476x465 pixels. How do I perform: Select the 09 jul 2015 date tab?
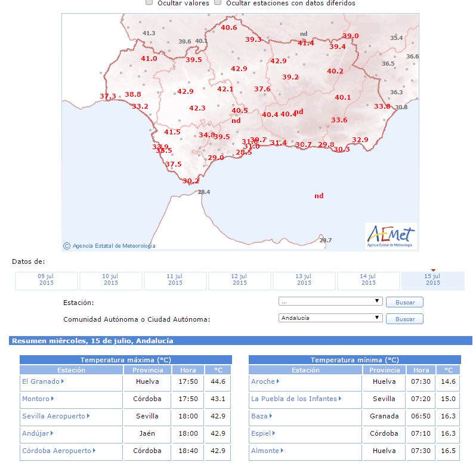(46, 279)
